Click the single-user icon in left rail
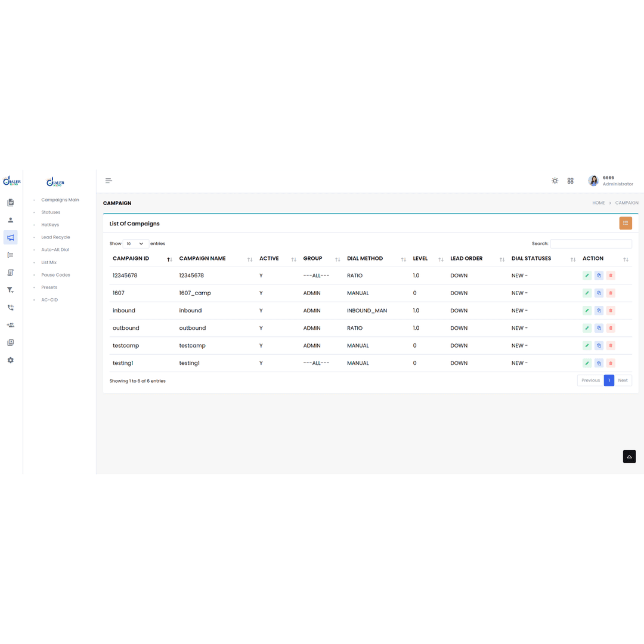The height and width of the screenshot is (644, 644). tap(10, 220)
